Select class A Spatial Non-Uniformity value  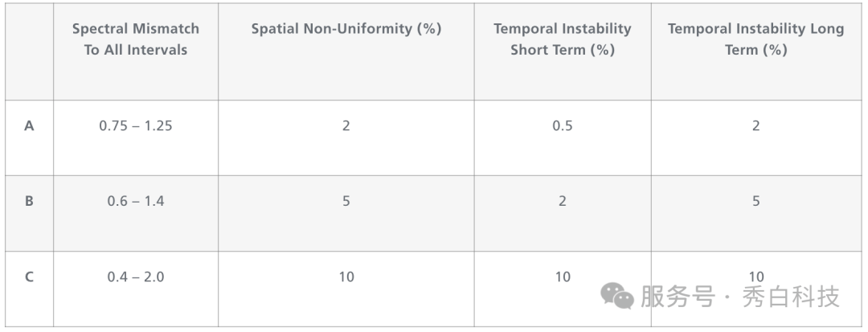point(346,126)
